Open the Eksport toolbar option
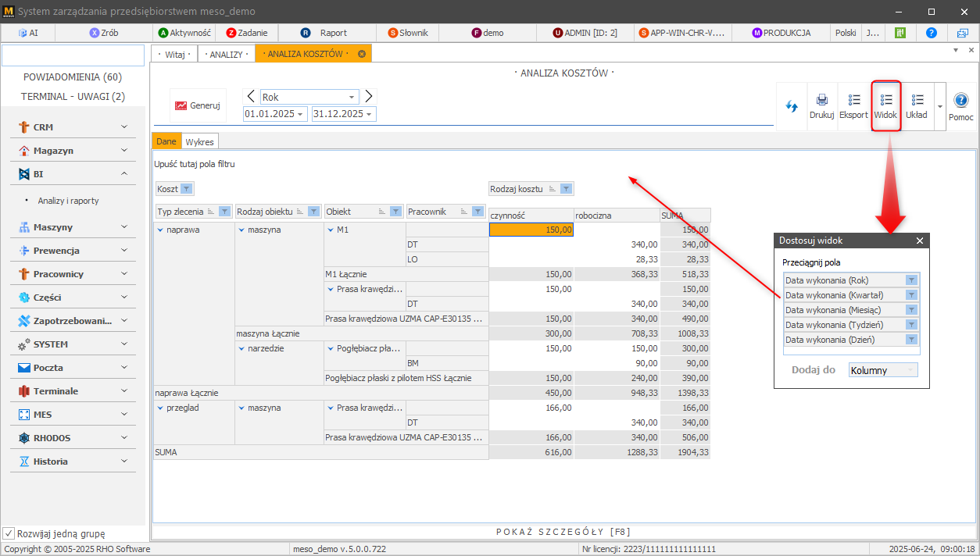The width and height of the screenshot is (980, 556). click(x=853, y=101)
